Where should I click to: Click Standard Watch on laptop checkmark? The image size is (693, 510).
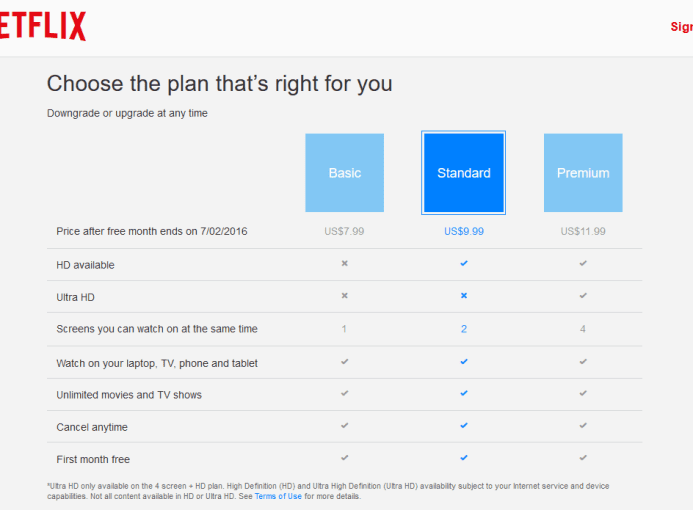(464, 362)
